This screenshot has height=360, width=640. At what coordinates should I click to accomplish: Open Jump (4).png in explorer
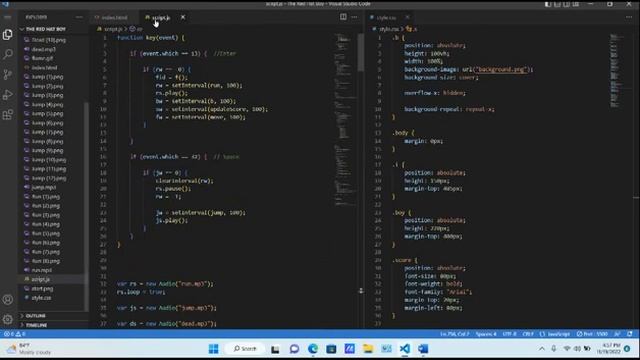(47, 105)
